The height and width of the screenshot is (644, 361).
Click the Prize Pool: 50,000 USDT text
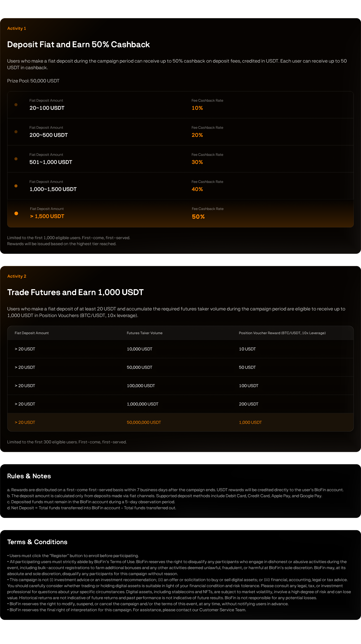33,81
